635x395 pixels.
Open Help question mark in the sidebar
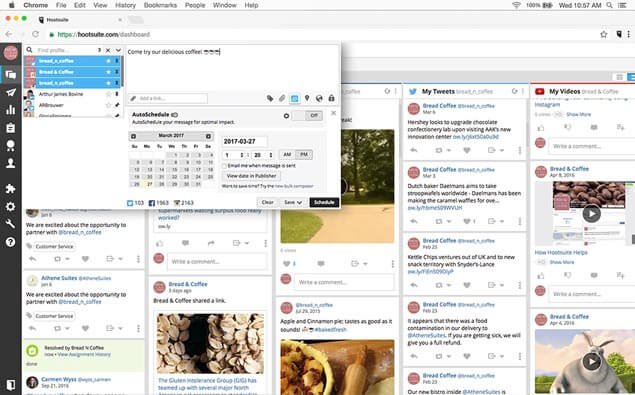pyautogui.click(x=11, y=242)
